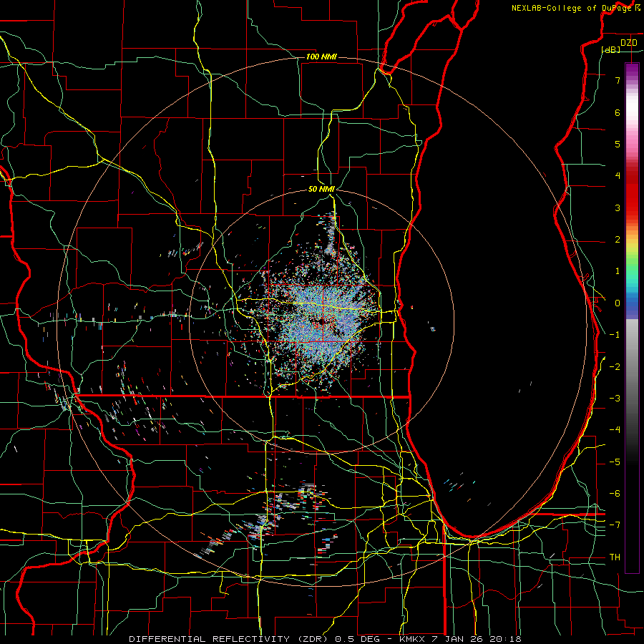644x644 pixels.
Task: Click the 0 value on the color scale
Action: 618,303
